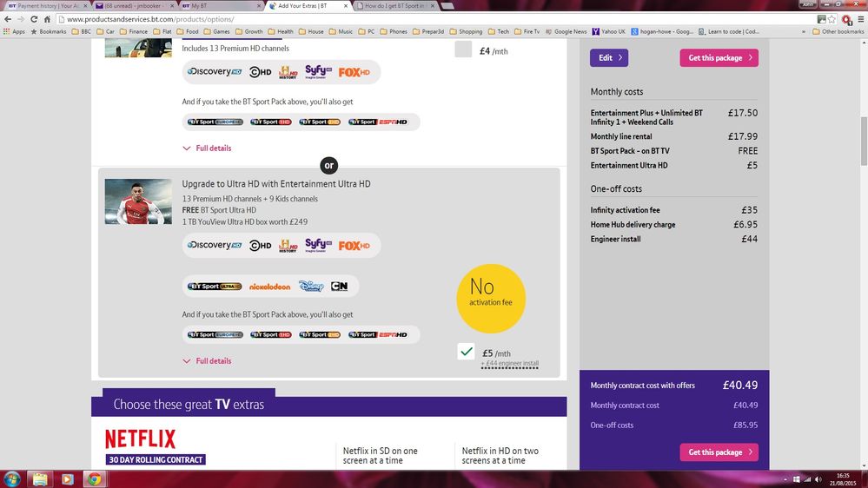
Task: Click the Cartoon Network logo
Action: coord(340,286)
